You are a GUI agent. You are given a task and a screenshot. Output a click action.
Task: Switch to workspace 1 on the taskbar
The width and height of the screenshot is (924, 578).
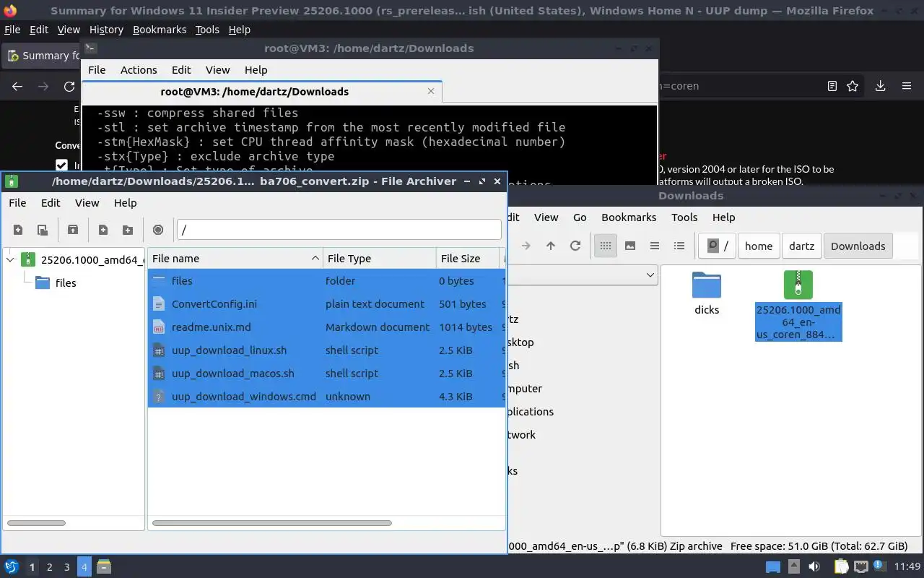click(32, 567)
